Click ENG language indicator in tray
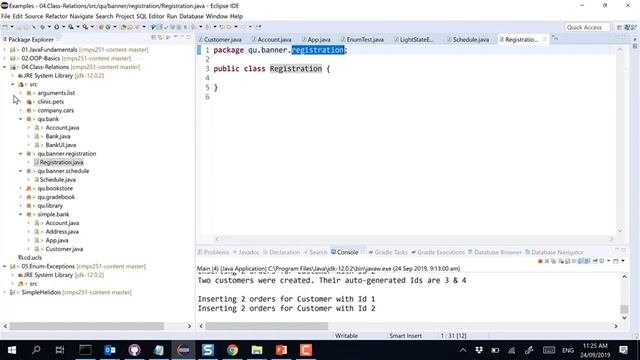This screenshot has height=360, width=640. 568,350
